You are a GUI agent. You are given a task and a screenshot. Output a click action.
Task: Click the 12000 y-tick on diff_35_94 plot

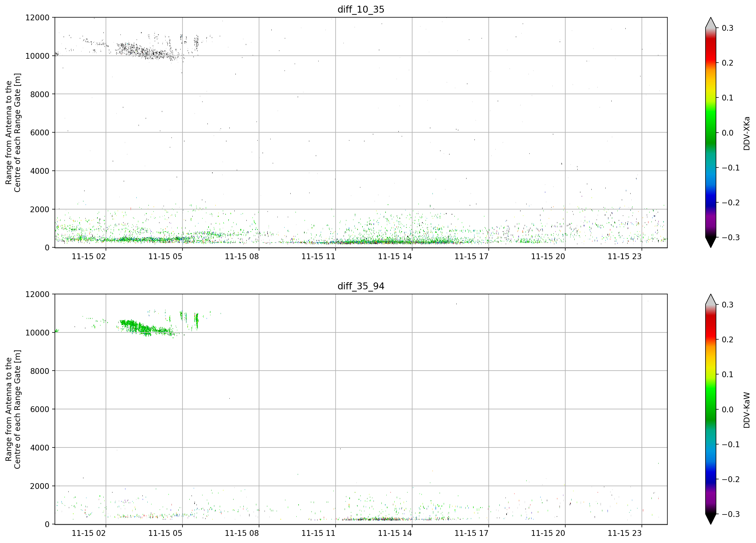[37, 294]
